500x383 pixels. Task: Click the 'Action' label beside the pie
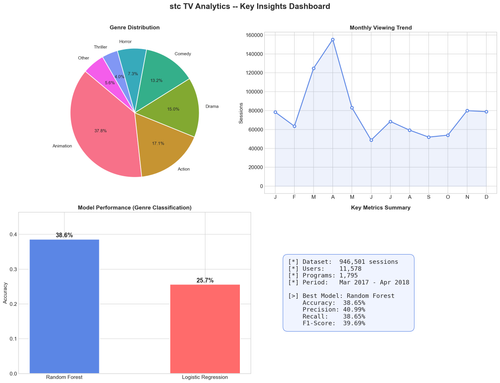pyautogui.click(x=184, y=169)
